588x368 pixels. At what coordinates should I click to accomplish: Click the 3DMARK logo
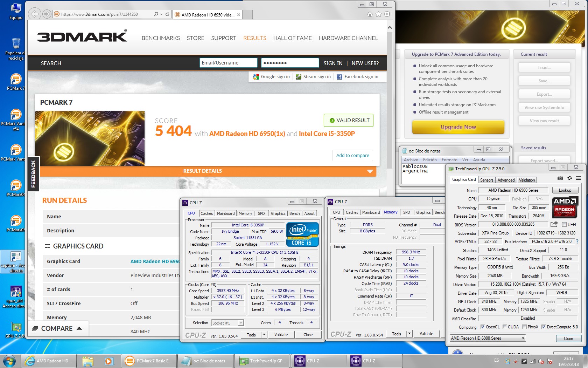[82, 36]
